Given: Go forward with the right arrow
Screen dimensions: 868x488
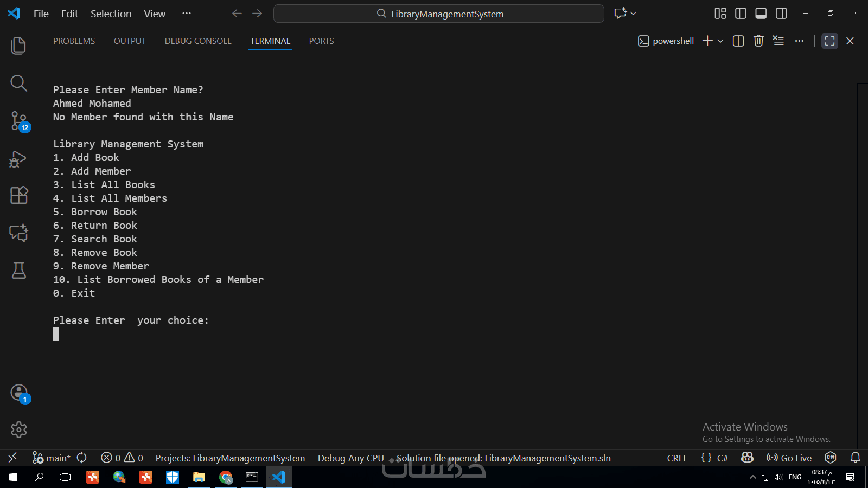Looking at the screenshot, I should [257, 14].
